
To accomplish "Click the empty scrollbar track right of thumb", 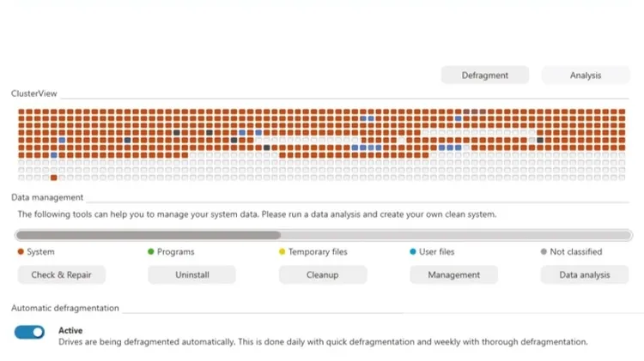I will (x=453, y=234).
